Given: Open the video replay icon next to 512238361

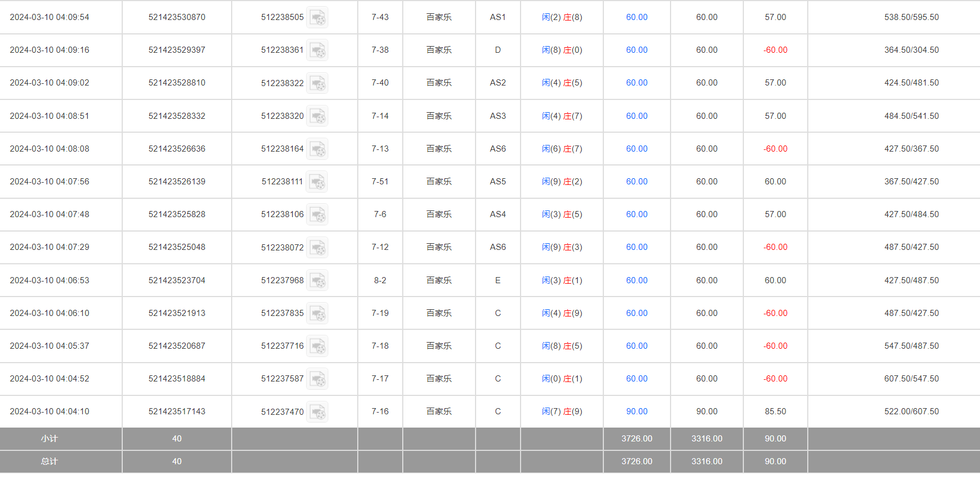Looking at the screenshot, I should pos(317,50).
